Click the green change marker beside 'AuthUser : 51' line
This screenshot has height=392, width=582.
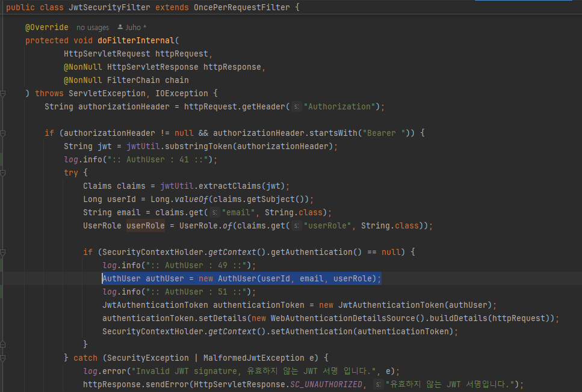point(1,292)
